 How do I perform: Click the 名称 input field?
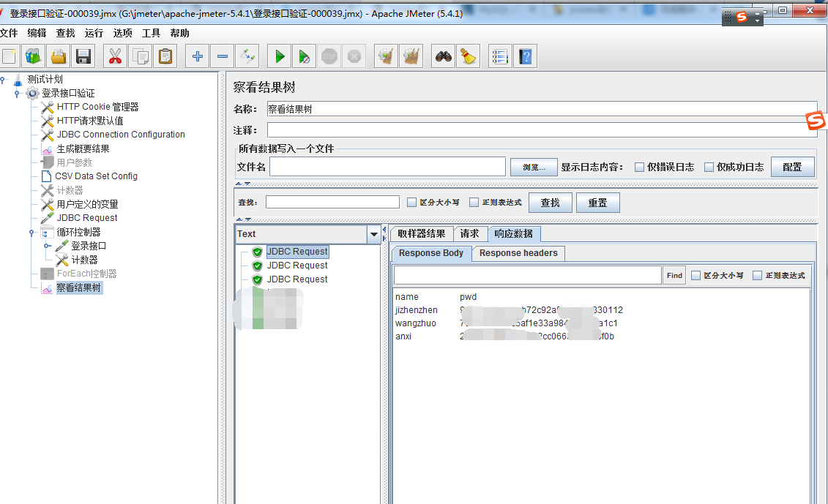coord(542,109)
